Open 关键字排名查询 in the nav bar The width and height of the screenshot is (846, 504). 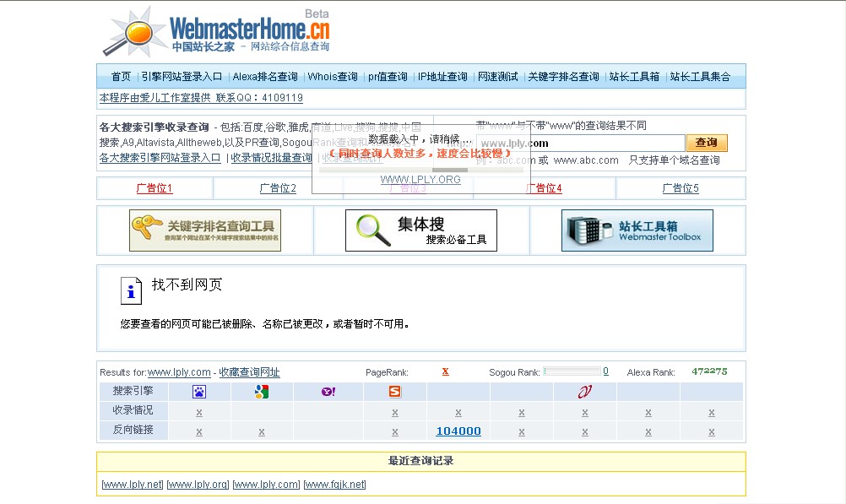coord(563,77)
